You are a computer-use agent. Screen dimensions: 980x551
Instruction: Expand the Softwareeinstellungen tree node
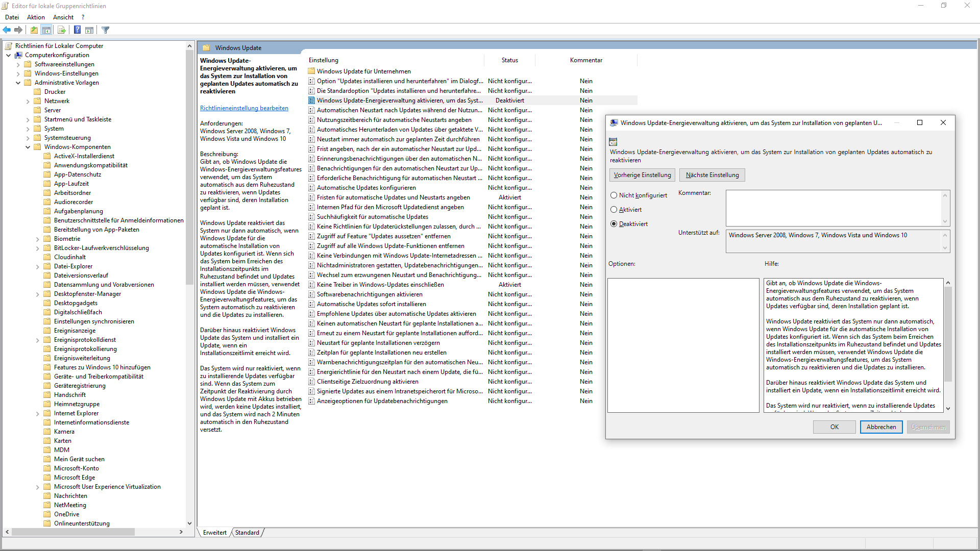pos(18,65)
